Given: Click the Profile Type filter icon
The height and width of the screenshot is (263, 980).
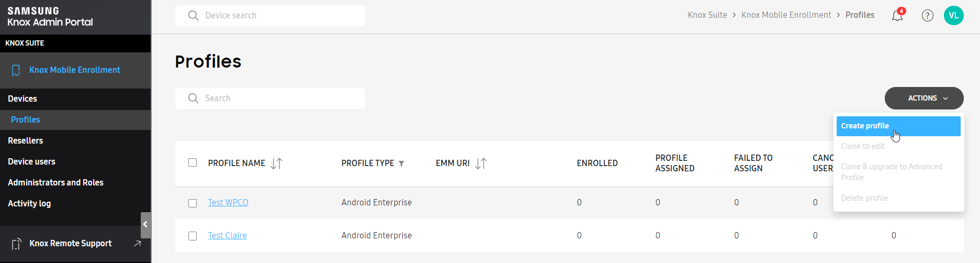Looking at the screenshot, I should (401, 163).
